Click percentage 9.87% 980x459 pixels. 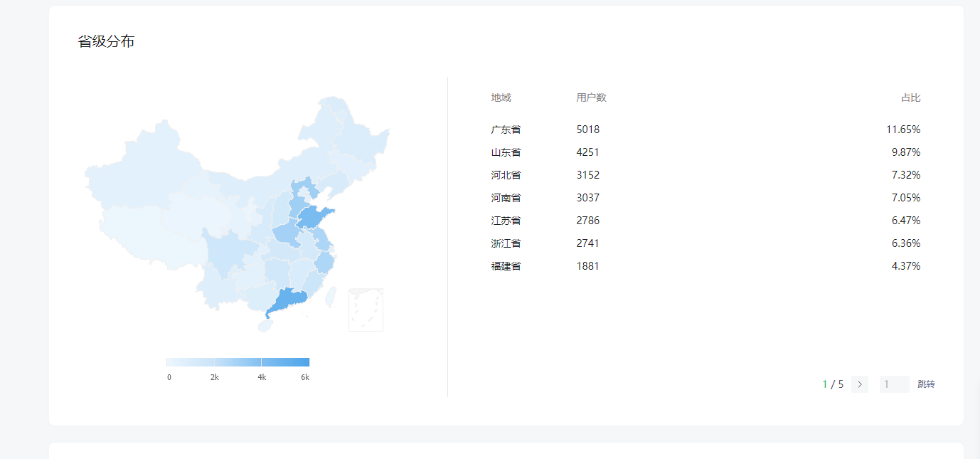pos(906,152)
